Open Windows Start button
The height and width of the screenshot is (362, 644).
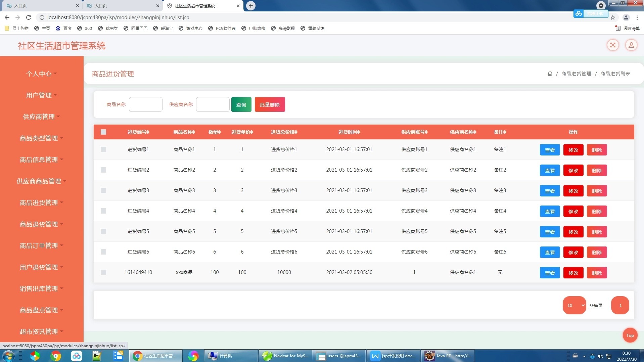pos(8,356)
